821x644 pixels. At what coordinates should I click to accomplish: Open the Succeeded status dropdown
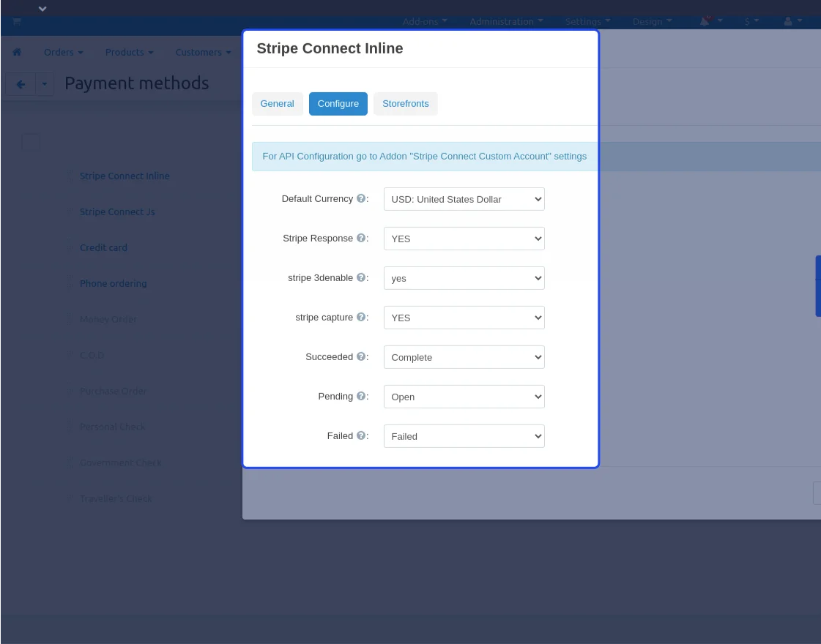pyautogui.click(x=464, y=357)
